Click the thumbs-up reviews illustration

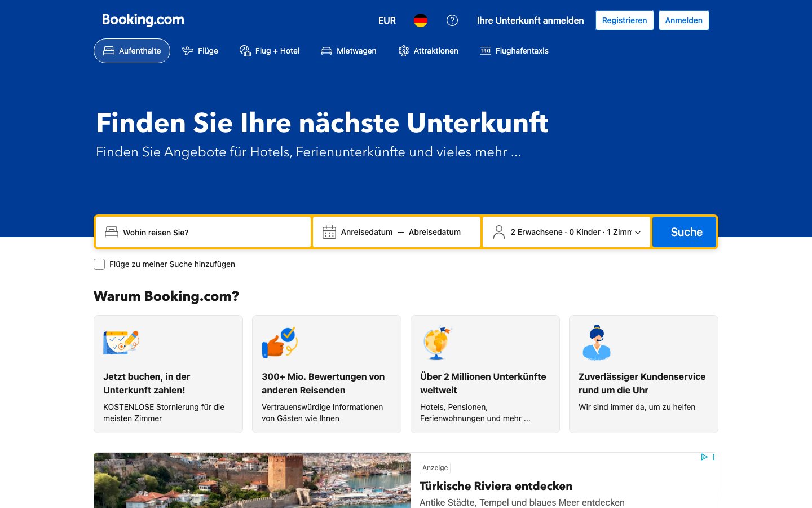pyautogui.click(x=280, y=342)
